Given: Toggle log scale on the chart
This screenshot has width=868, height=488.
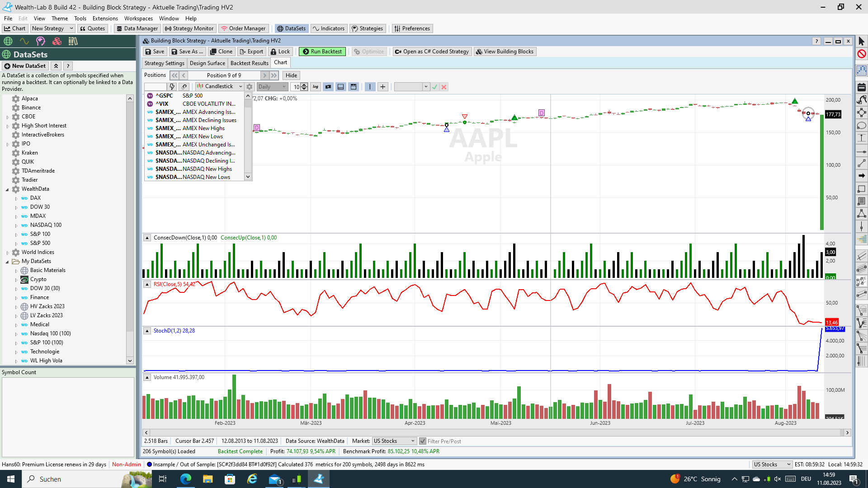Looking at the screenshot, I should 316,87.
